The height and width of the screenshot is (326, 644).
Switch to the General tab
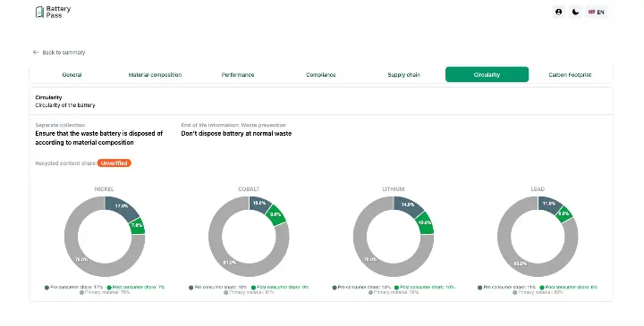pos(72,75)
